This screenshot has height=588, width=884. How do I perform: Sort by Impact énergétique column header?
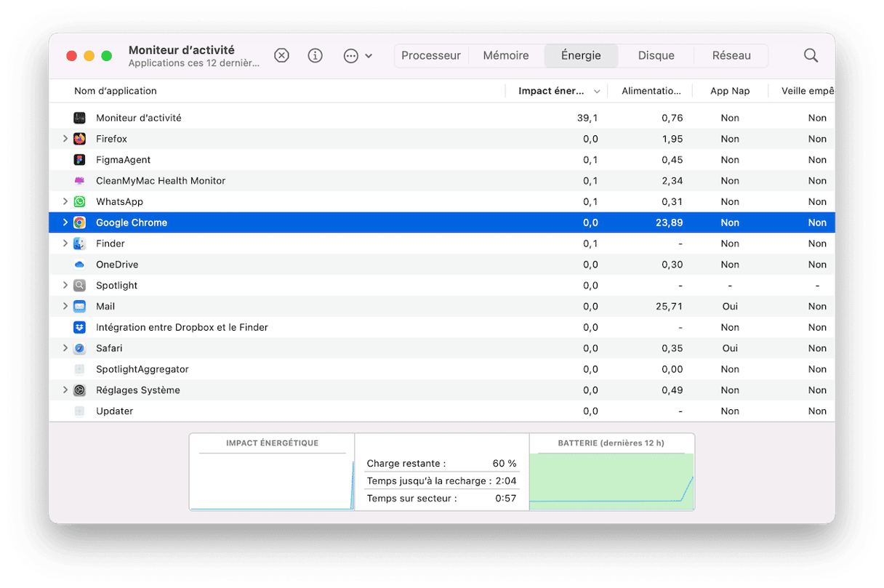tap(557, 91)
